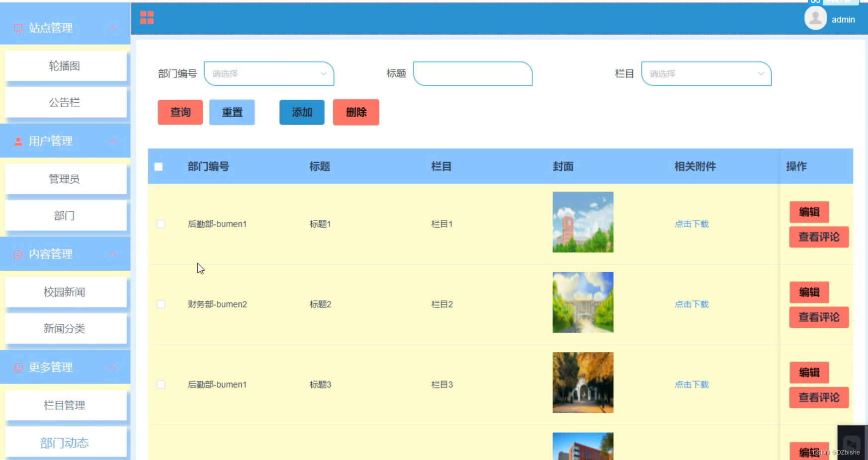
Task: Open 管理员 in the sidebar
Action: click(x=66, y=179)
